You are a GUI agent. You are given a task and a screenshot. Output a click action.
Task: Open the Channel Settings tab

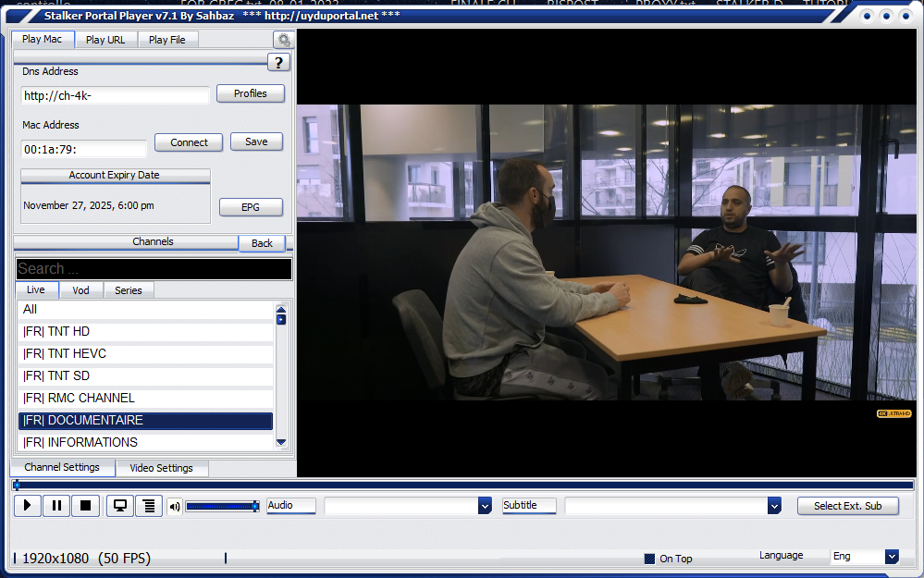(x=62, y=467)
